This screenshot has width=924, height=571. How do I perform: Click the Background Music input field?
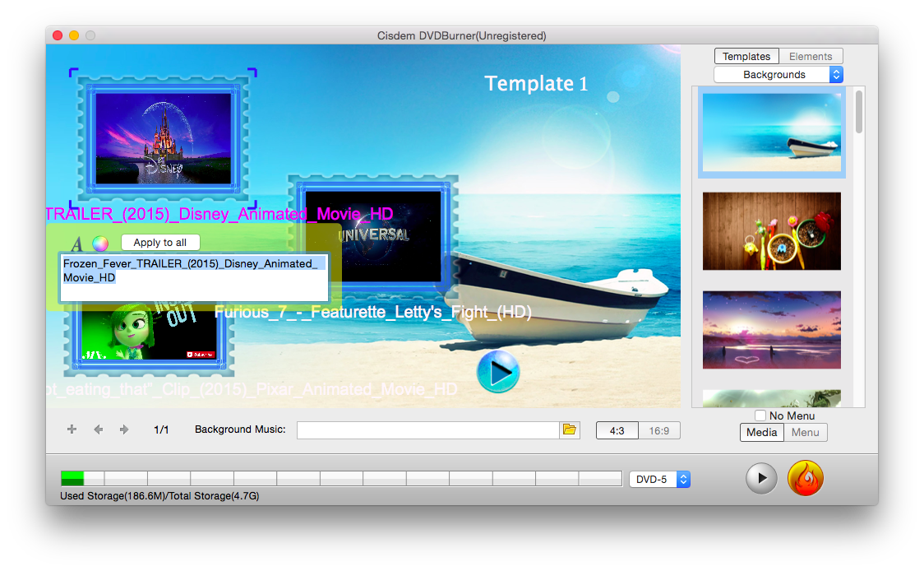tap(427, 430)
